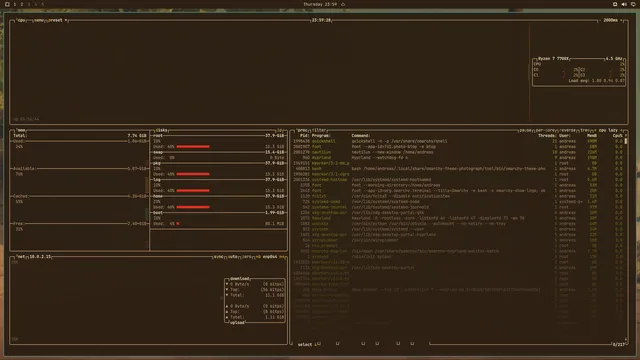Viewport: 640px width, 360px height.
Task: Open the btop menu option
Action: pos(39,20)
